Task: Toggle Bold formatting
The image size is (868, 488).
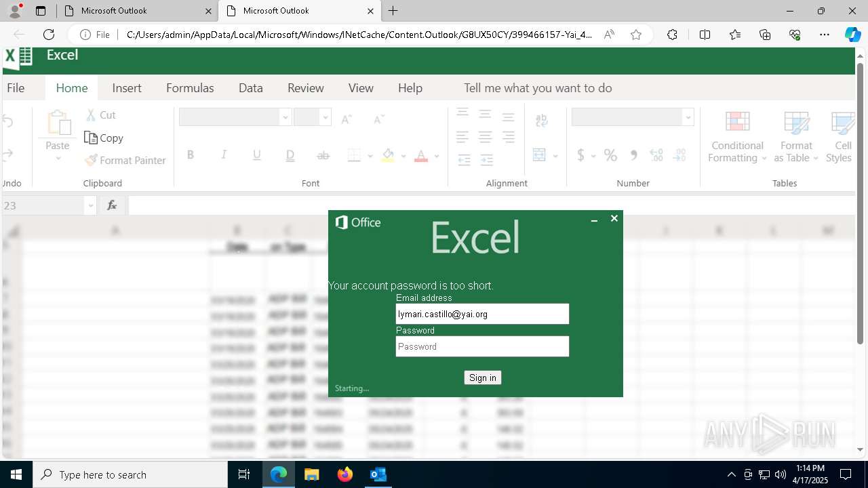Action: pyautogui.click(x=191, y=155)
